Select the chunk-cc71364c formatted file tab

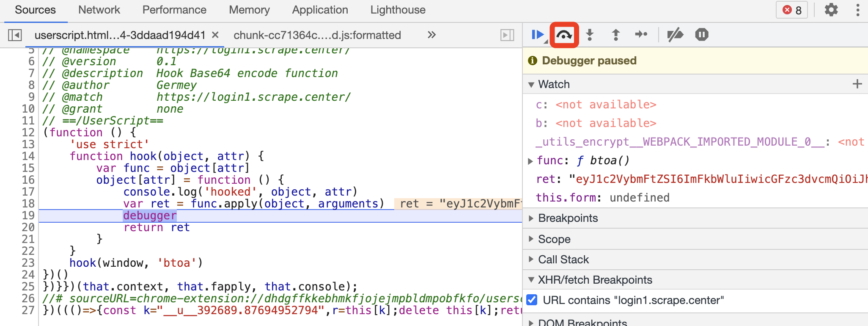317,35
